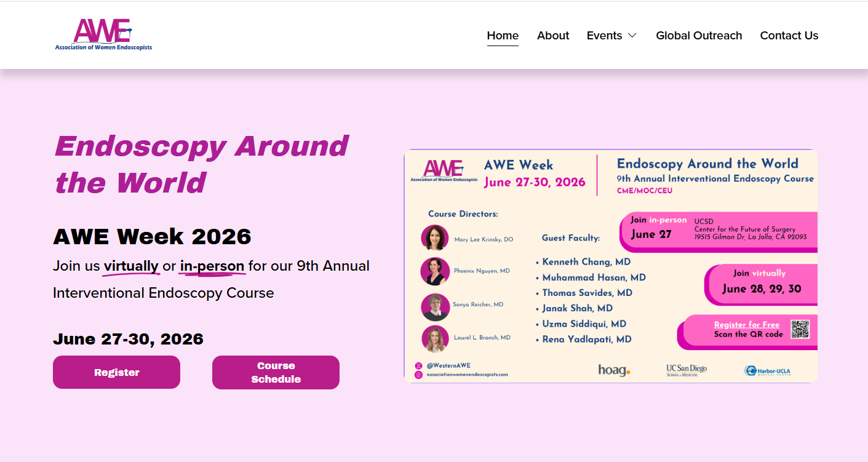
Task: Click the 'June 27-30, 2026' date below the course description
Action: pos(128,339)
